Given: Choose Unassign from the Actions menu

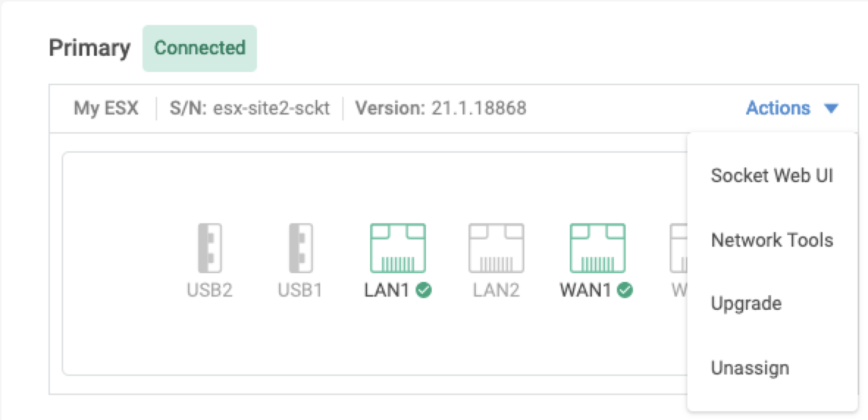Looking at the screenshot, I should pyautogui.click(x=750, y=368).
